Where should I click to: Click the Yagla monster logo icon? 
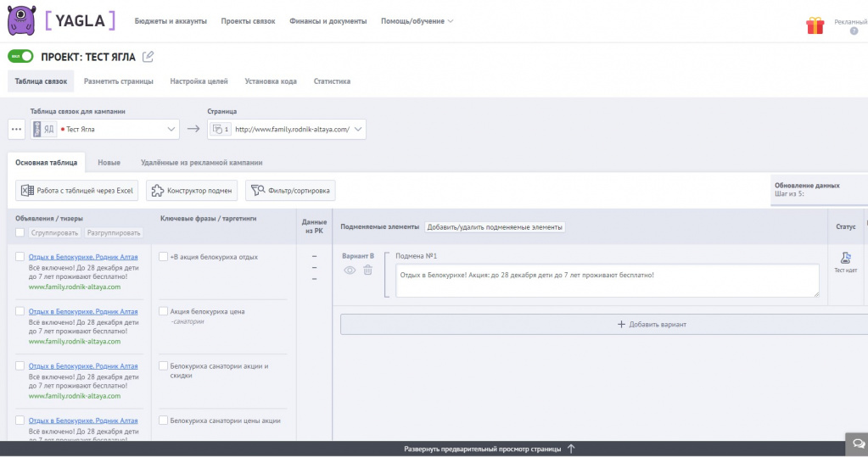point(21,20)
